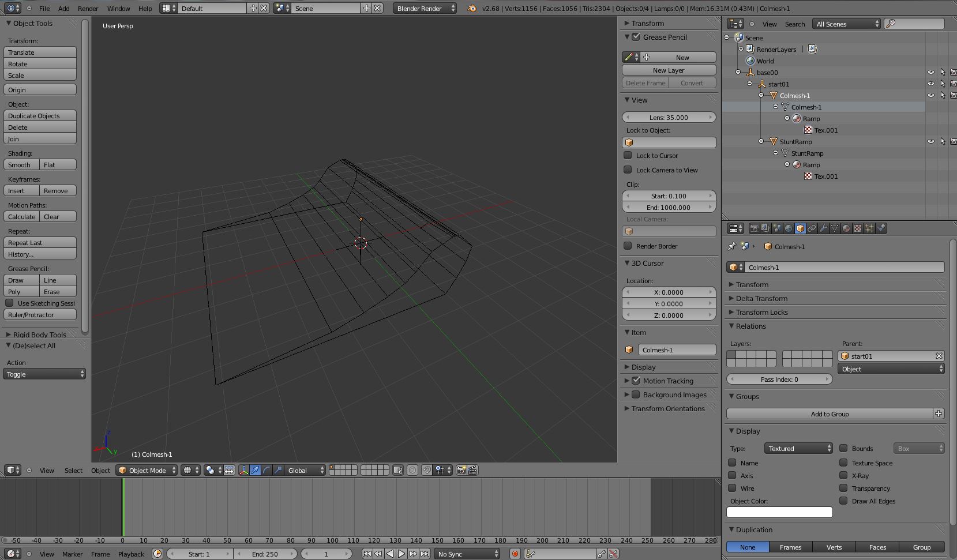The height and width of the screenshot is (560, 957).
Task: Collapse the StuntRamp tree node
Action: (x=761, y=141)
